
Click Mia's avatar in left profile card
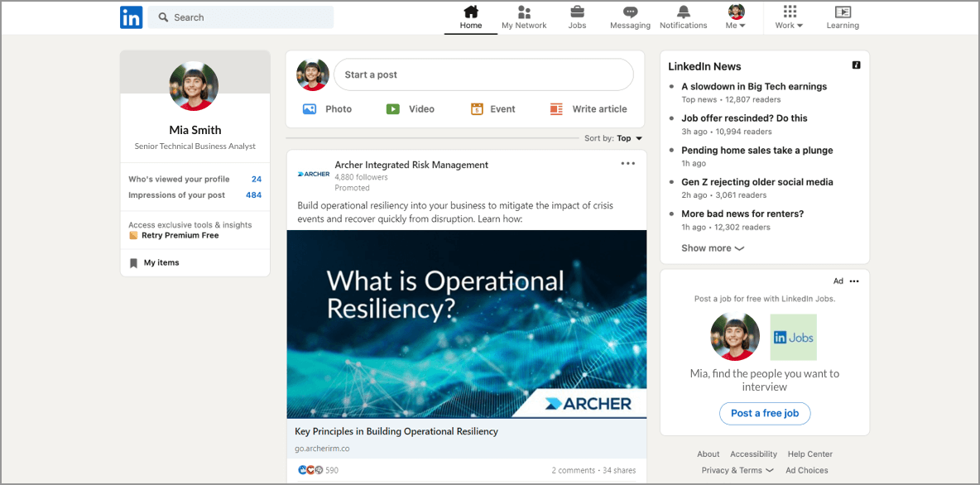pos(194,86)
